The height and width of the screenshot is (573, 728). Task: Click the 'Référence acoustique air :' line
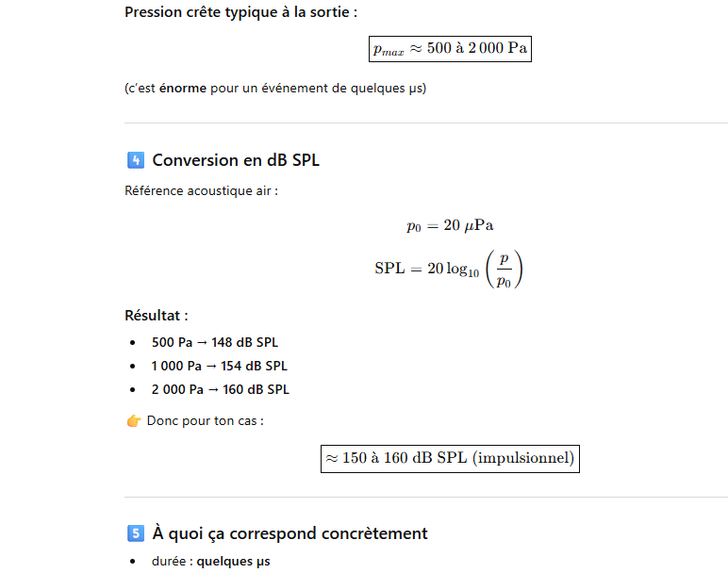click(x=201, y=191)
